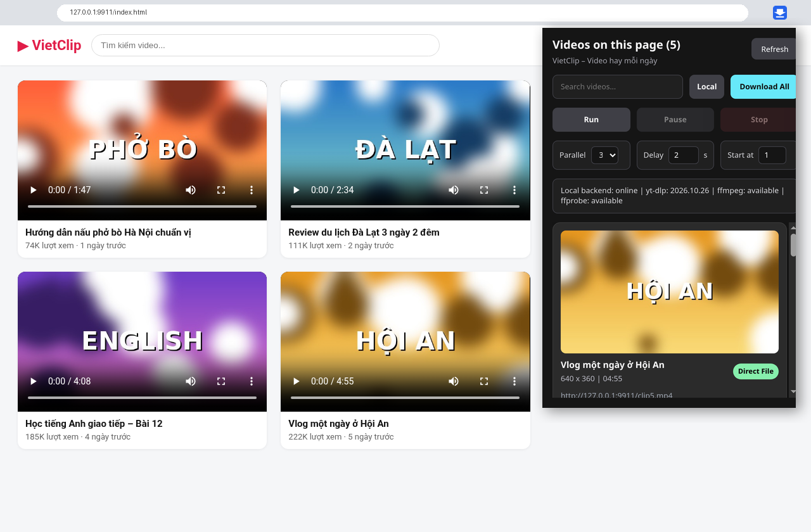Click the Refresh button in the popup
This screenshot has width=811, height=532.
774,49
